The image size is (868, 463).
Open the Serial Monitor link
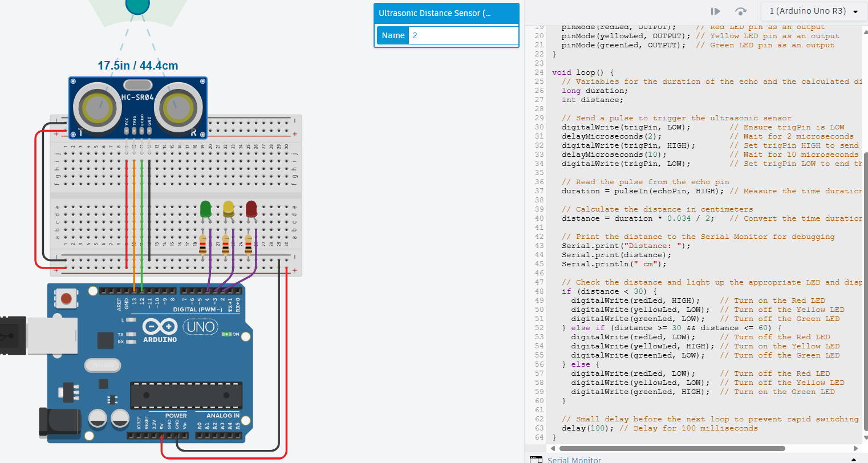(574, 460)
